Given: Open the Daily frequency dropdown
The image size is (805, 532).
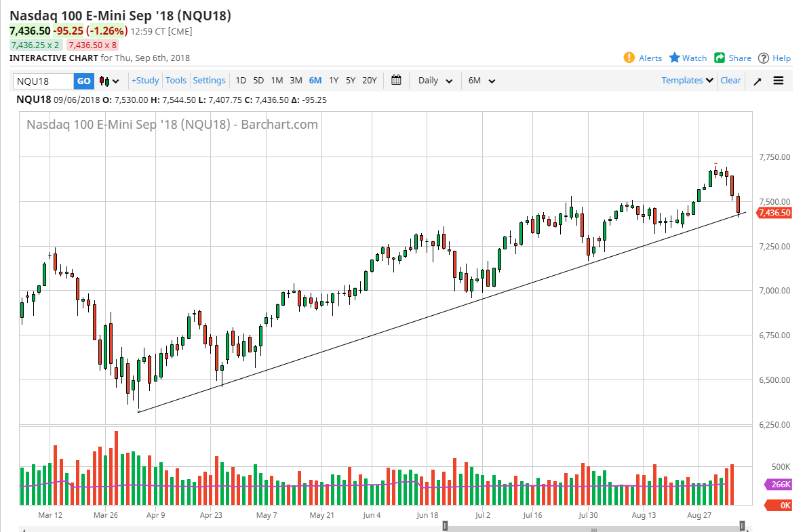Looking at the screenshot, I should [434, 81].
